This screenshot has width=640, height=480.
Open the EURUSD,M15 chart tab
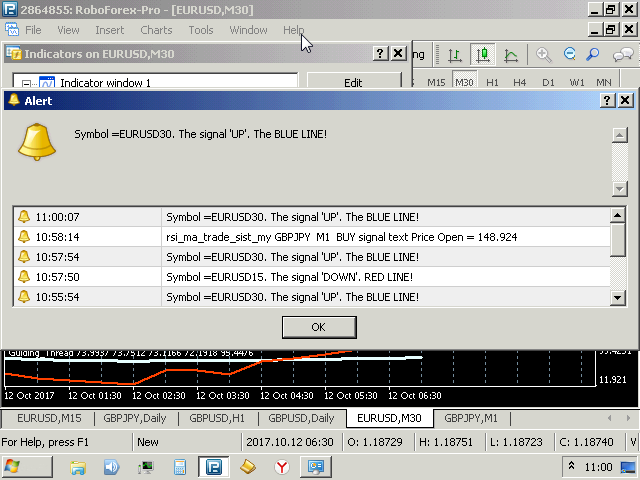pos(49,418)
